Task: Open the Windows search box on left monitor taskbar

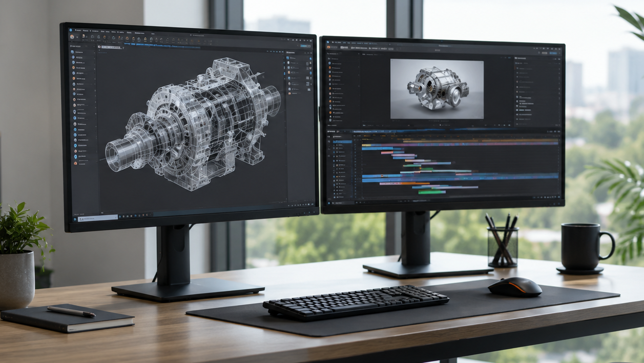Action: (98, 218)
